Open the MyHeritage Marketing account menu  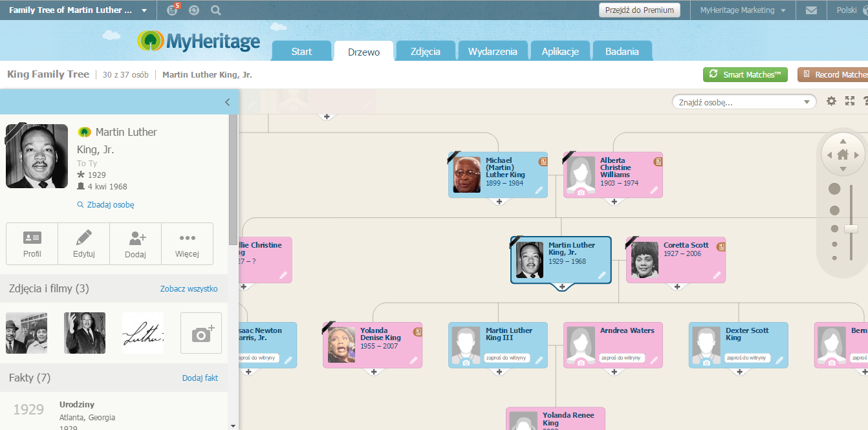pos(743,10)
